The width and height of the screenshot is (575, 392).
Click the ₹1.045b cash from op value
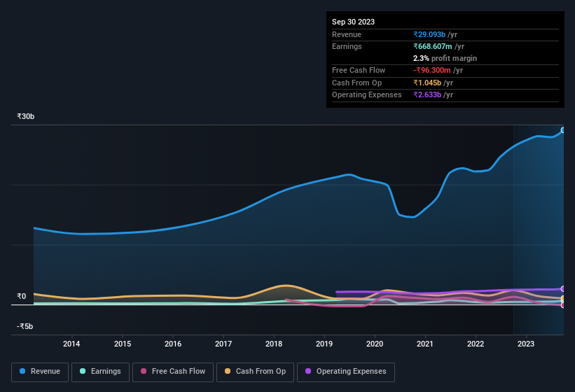tap(427, 83)
